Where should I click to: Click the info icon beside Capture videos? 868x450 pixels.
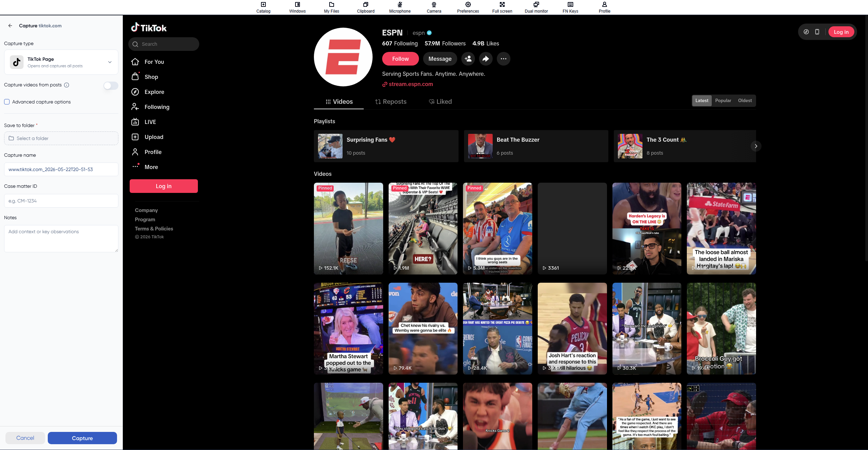click(x=67, y=85)
